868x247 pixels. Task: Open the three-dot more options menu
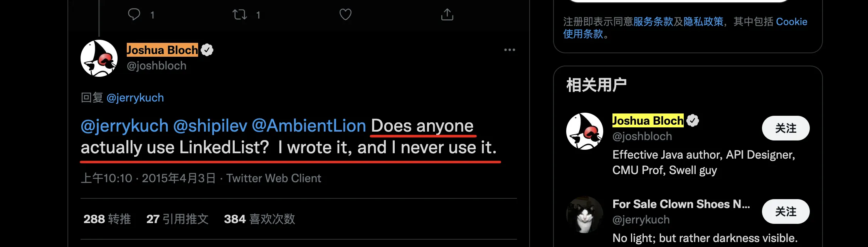point(510,50)
